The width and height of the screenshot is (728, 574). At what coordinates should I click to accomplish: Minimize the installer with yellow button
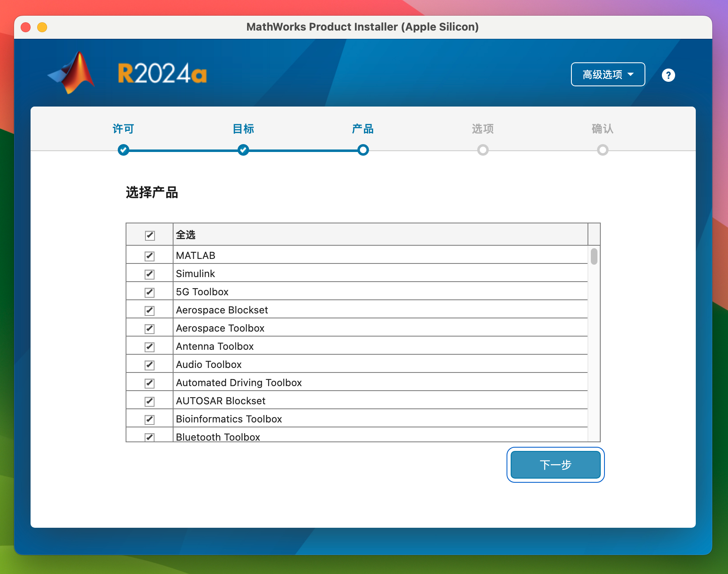42,27
